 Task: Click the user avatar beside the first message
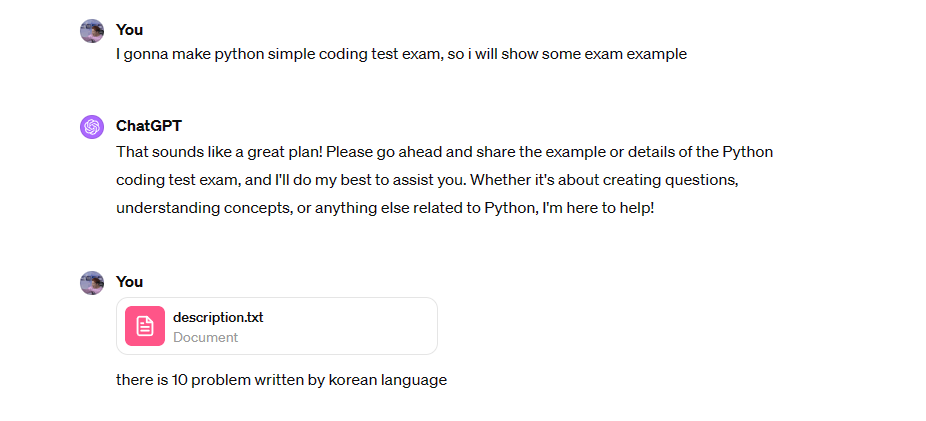[x=92, y=31]
